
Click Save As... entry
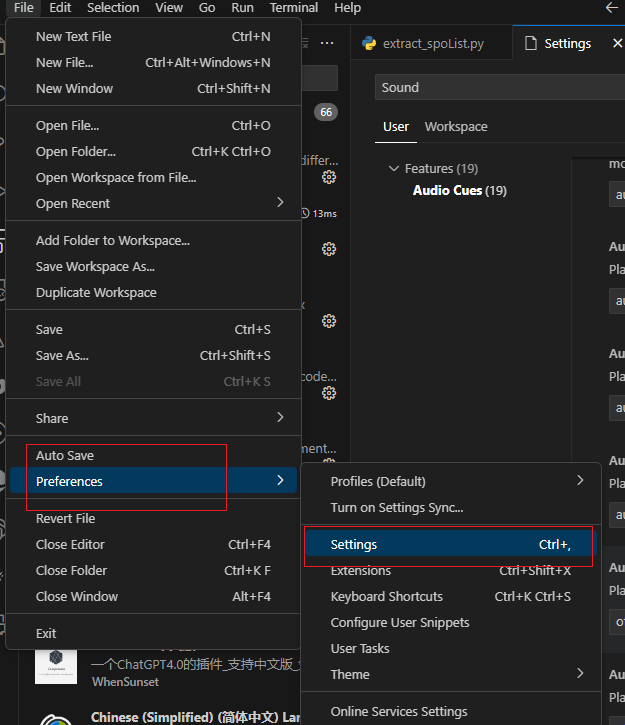pyautogui.click(x=153, y=355)
